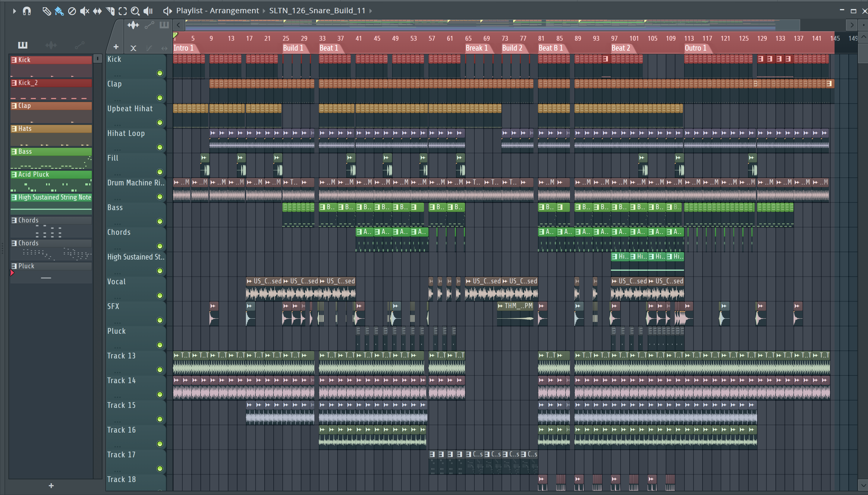868x495 pixels.
Task: Select the Playback speaker tool
Action: tap(148, 11)
